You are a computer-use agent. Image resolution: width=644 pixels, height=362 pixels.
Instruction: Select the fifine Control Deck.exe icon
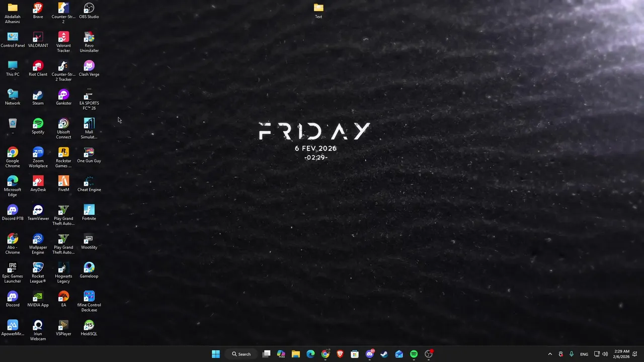click(x=89, y=301)
